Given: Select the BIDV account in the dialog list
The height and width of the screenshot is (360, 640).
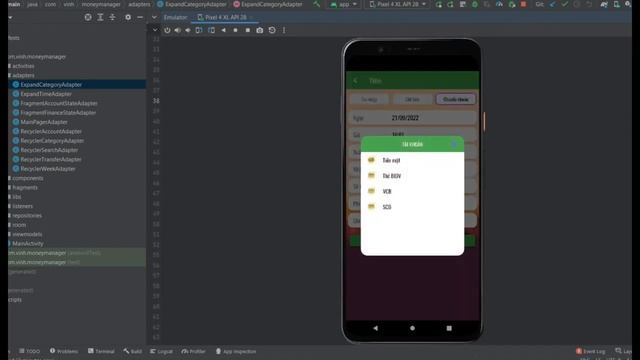Looking at the screenshot, I should [x=412, y=176].
